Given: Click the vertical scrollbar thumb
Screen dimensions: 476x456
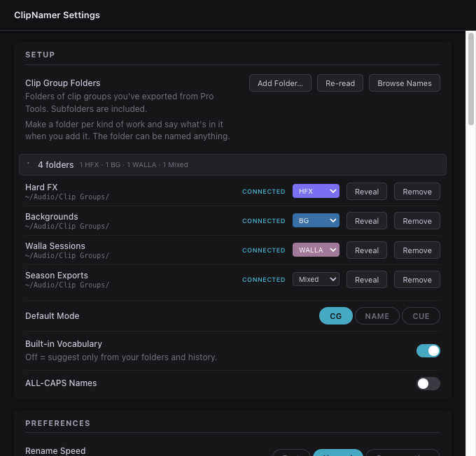Looking at the screenshot, I should coord(471,79).
